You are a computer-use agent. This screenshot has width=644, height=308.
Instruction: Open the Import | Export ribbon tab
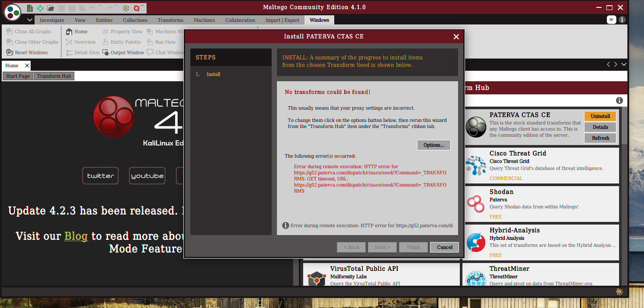coord(282,20)
